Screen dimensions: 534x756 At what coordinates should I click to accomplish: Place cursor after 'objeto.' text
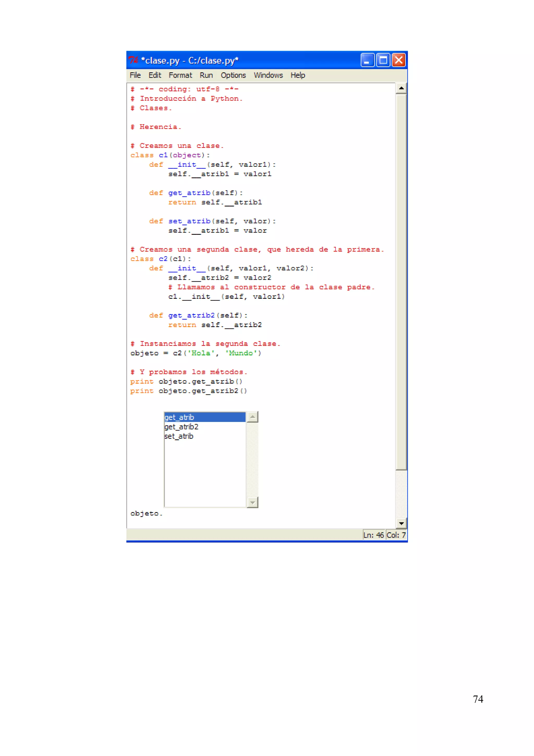click(163, 513)
